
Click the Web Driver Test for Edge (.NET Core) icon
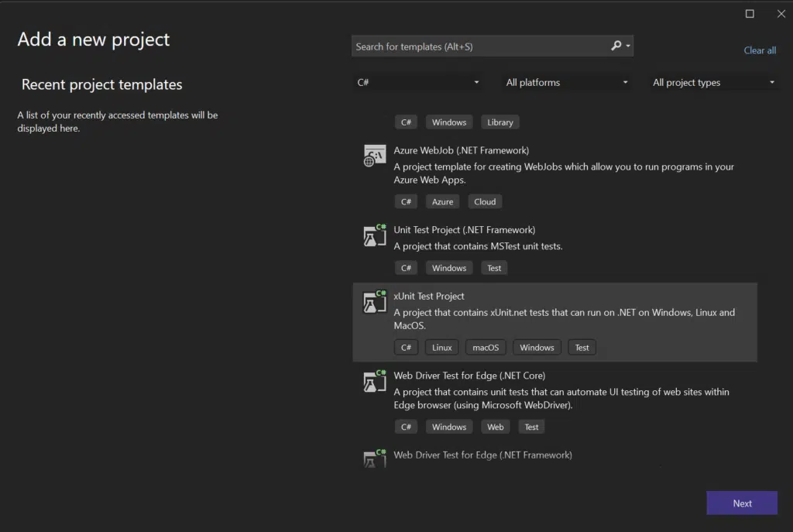click(x=375, y=381)
